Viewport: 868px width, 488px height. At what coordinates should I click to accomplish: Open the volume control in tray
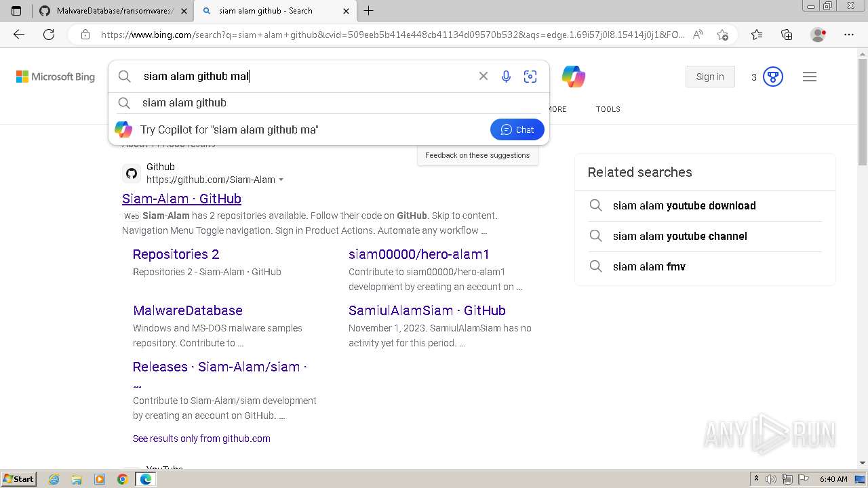click(772, 479)
